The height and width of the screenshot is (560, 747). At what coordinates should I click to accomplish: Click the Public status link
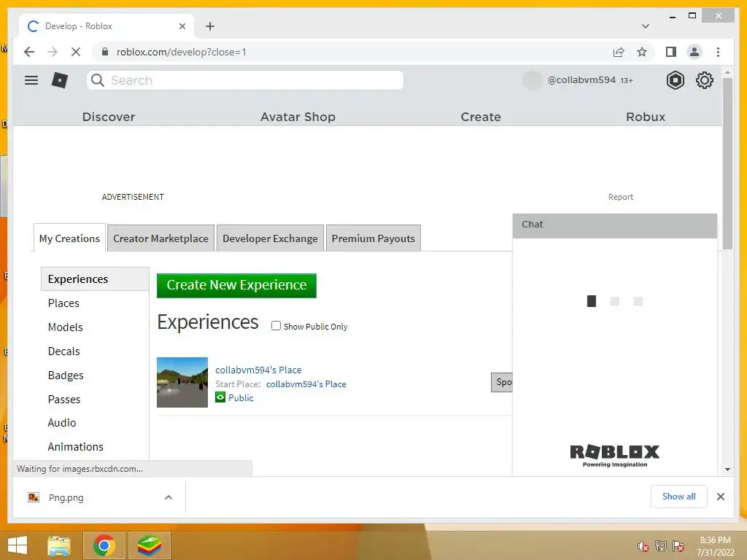(x=241, y=397)
